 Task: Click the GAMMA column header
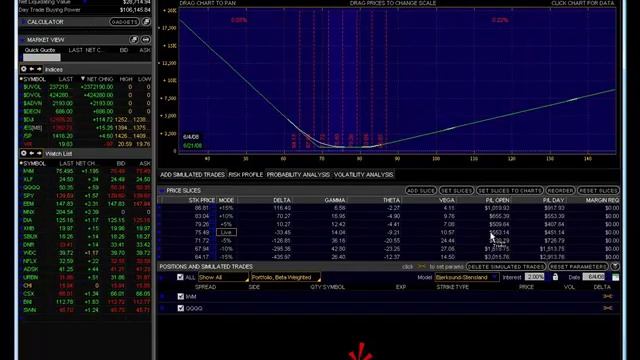[335, 200]
